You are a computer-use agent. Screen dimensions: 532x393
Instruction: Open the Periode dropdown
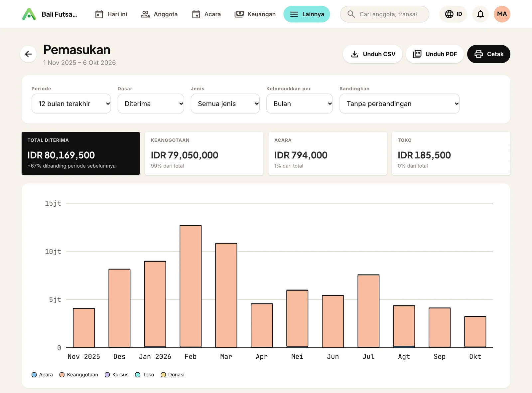point(71,103)
